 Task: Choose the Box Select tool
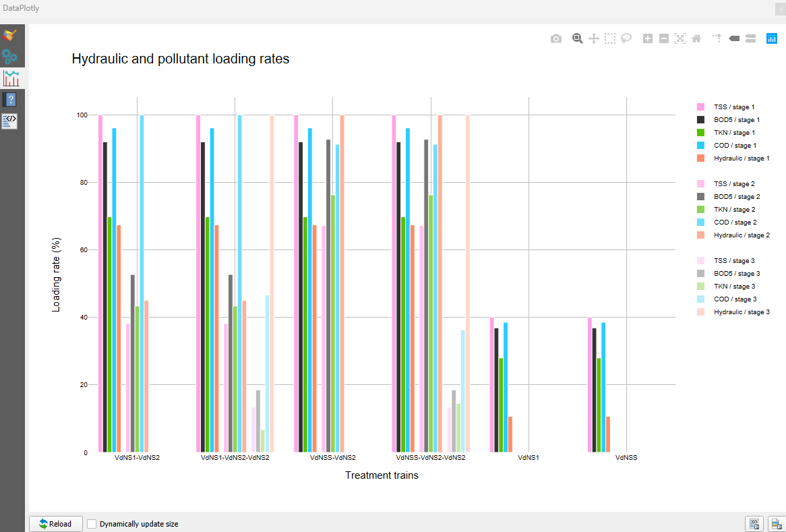(610, 39)
